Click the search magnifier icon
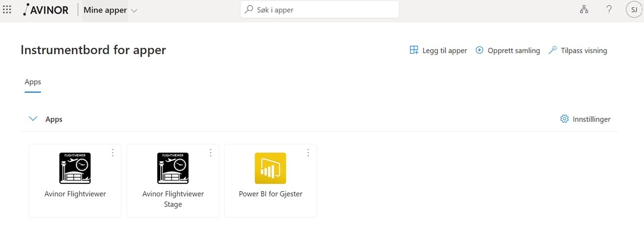This screenshot has height=246, width=644. click(249, 9)
